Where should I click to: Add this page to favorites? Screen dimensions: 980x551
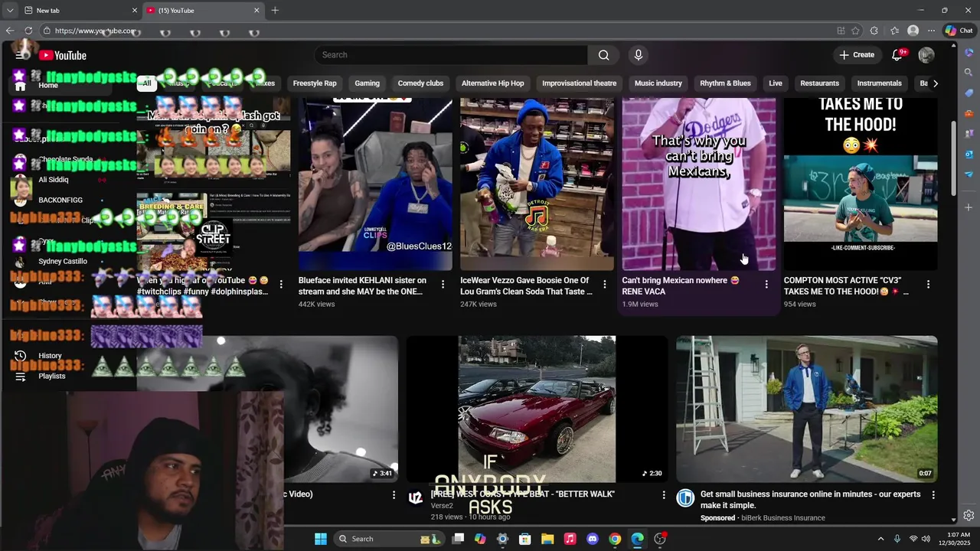(x=855, y=31)
